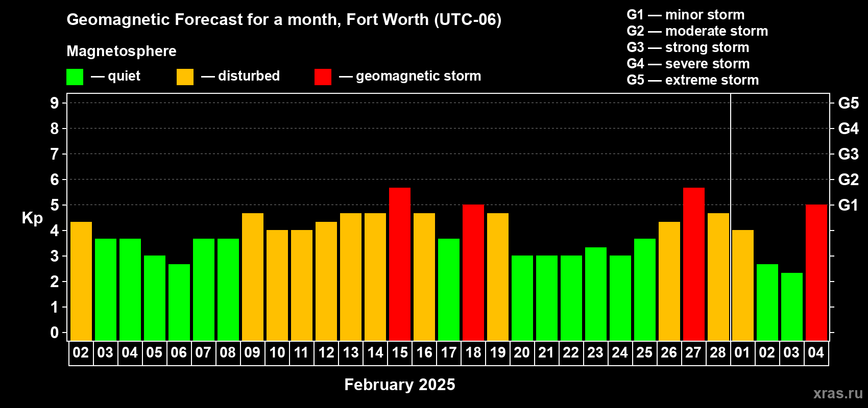The width and height of the screenshot is (868, 408).
Task: Click 'G1 — minor storm' legend text
Action: click(x=686, y=15)
